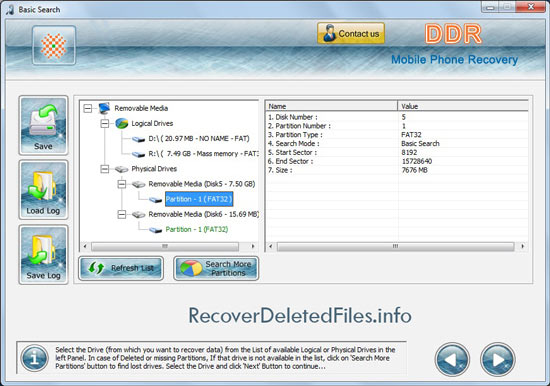Click the orange checkered logo icon
Image resolution: width=550 pixels, height=386 pixels.
pyautogui.click(x=54, y=45)
